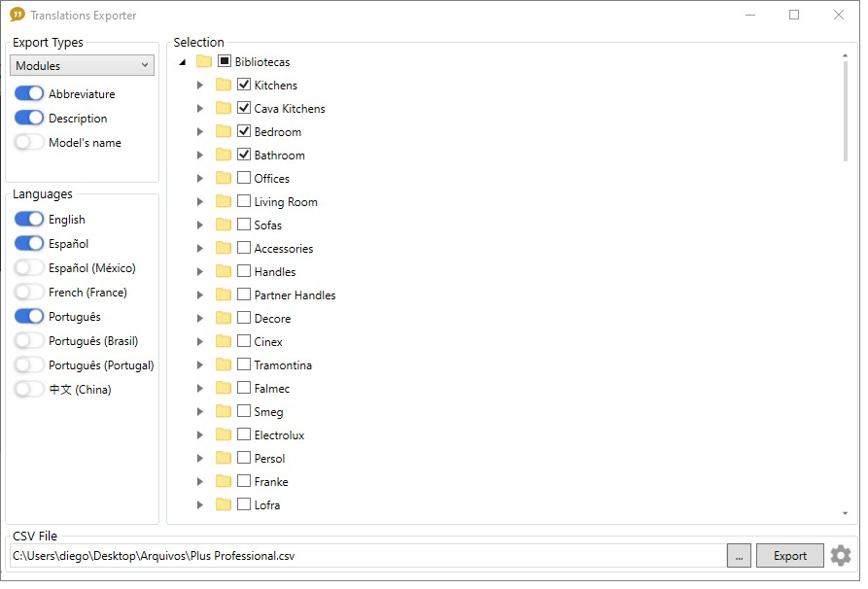This screenshot has width=868, height=589.
Task: Disable the Español language toggle
Action: coord(29,245)
